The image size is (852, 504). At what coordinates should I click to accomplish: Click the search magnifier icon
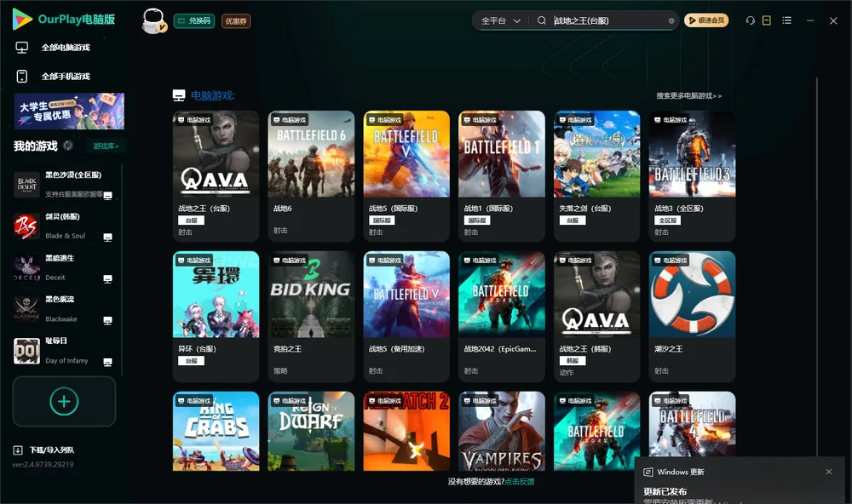click(542, 20)
